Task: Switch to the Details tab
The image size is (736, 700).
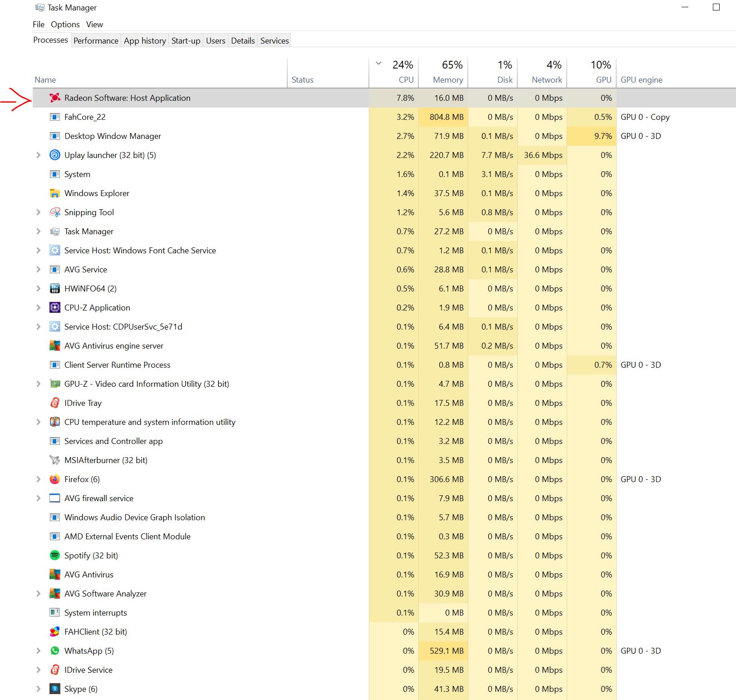Action: point(243,40)
